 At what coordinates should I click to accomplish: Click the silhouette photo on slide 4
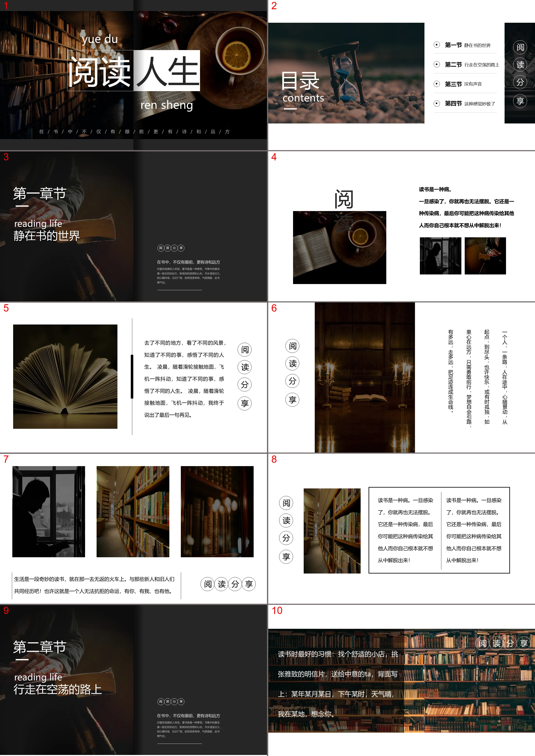click(x=441, y=256)
